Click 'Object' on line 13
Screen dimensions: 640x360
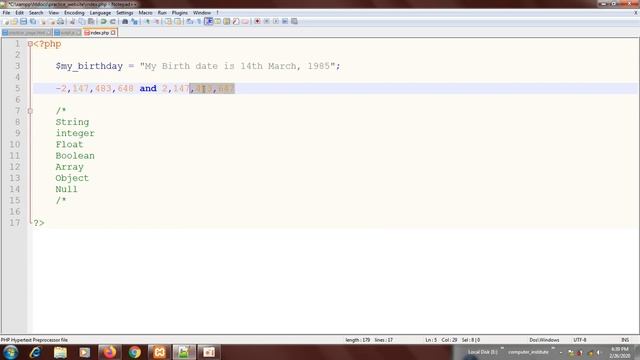click(x=72, y=178)
